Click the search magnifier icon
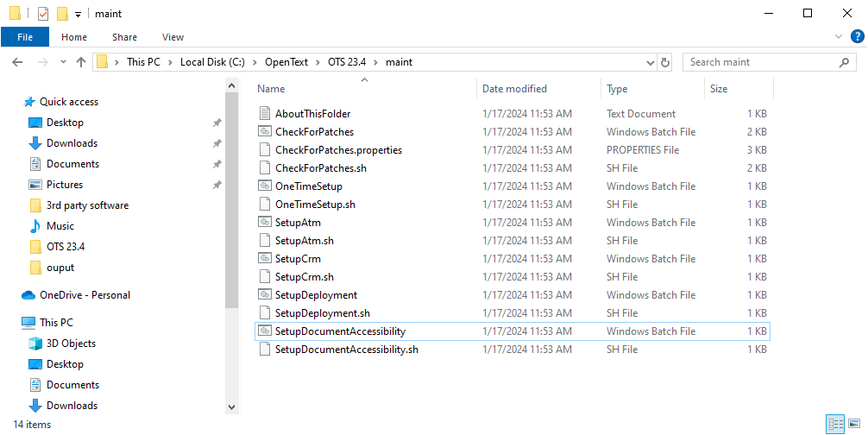Viewport: 868px width, 435px height. (844, 62)
